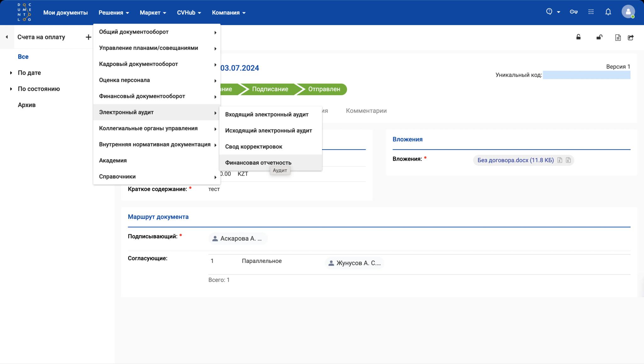Image resolution: width=644 pixels, height=364 pixels.
Task: Click the open lock icon in toolbar
Action: [x=599, y=37]
